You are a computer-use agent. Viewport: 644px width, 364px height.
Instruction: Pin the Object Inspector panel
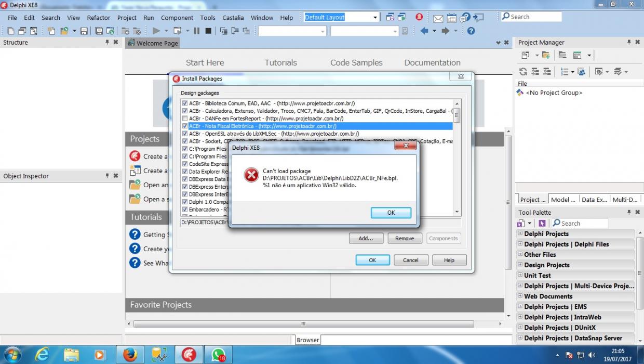tap(108, 176)
